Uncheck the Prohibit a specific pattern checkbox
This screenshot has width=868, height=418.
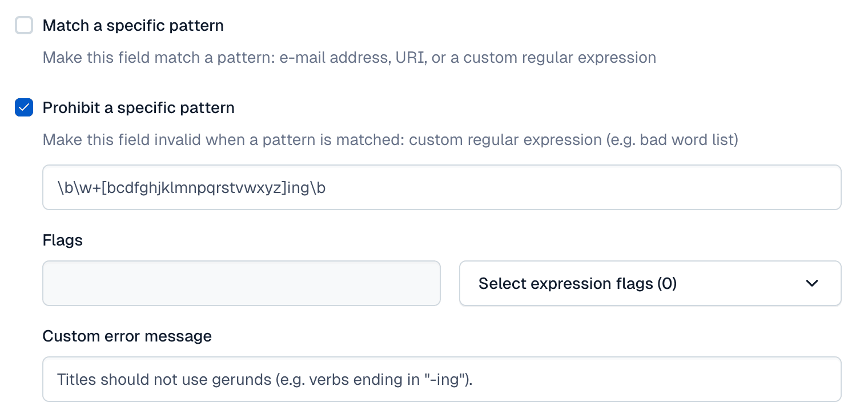pyautogui.click(x=24, y=108)
